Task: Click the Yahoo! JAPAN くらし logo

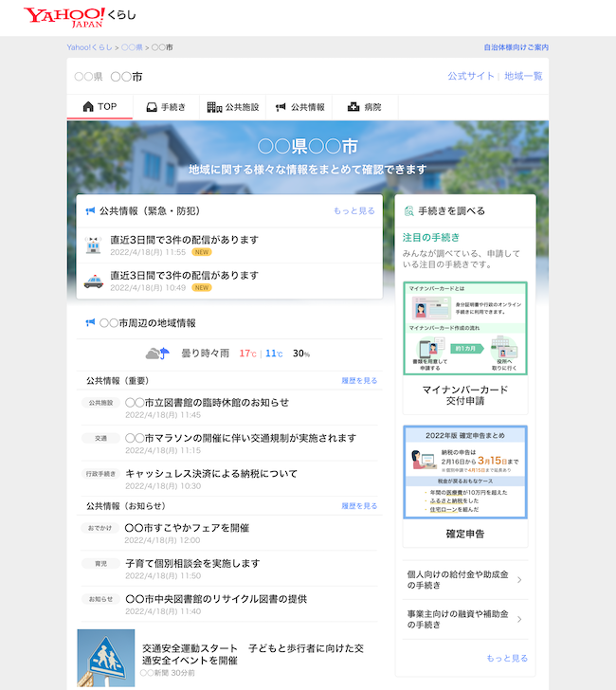Action: coord(80,17)
